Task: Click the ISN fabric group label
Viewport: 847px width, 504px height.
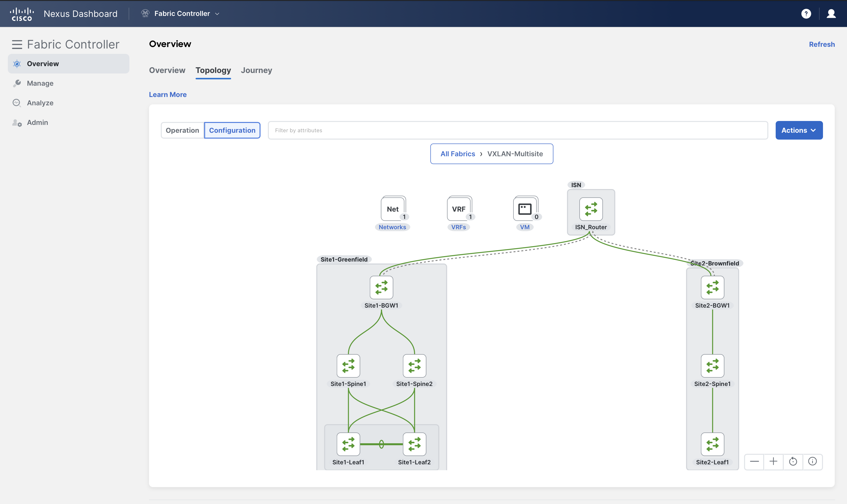Action: pos(576,185)
